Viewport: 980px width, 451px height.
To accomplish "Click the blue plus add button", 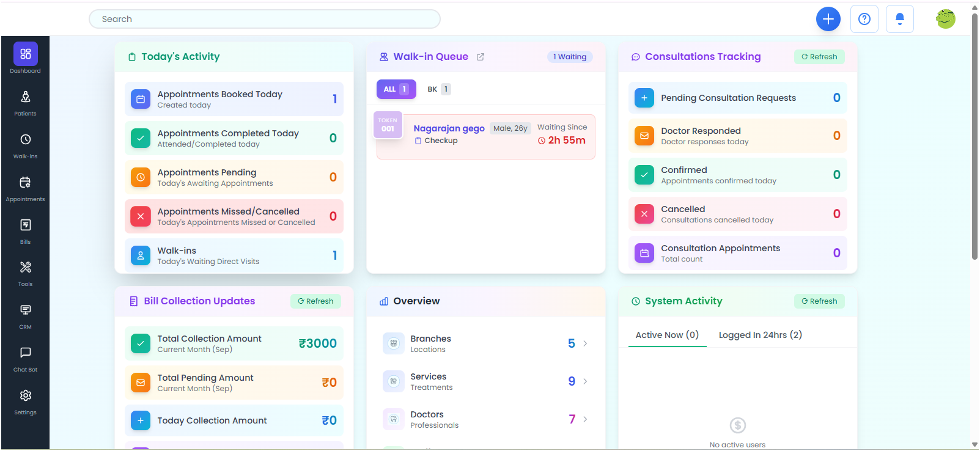I will (828, 19).
